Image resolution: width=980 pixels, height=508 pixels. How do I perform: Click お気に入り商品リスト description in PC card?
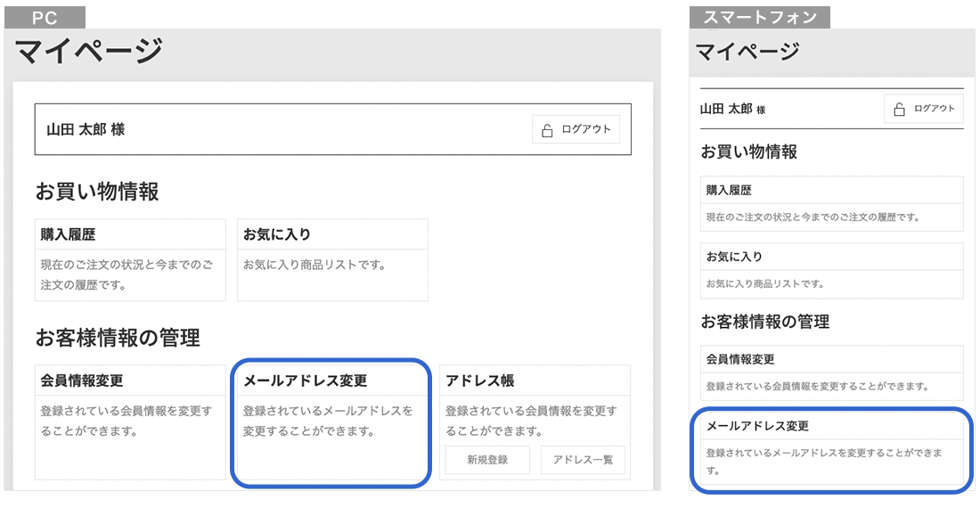(x=314, y=265)
